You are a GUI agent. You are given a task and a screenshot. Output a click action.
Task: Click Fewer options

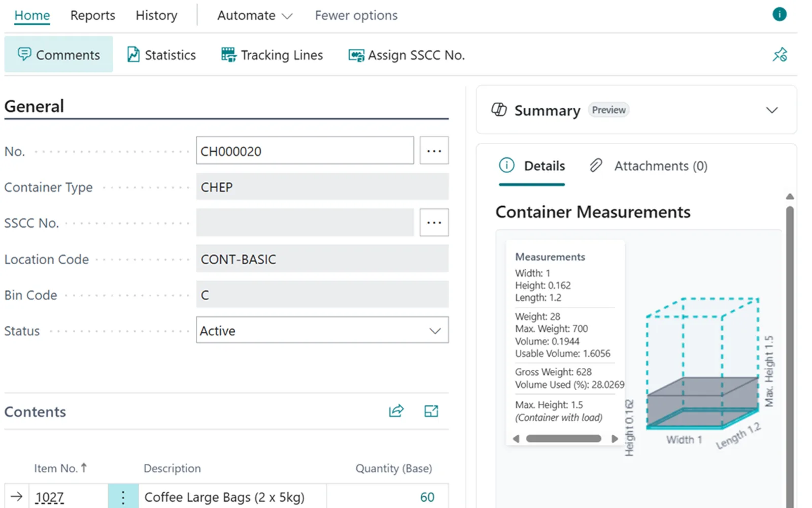pos(356,15)
